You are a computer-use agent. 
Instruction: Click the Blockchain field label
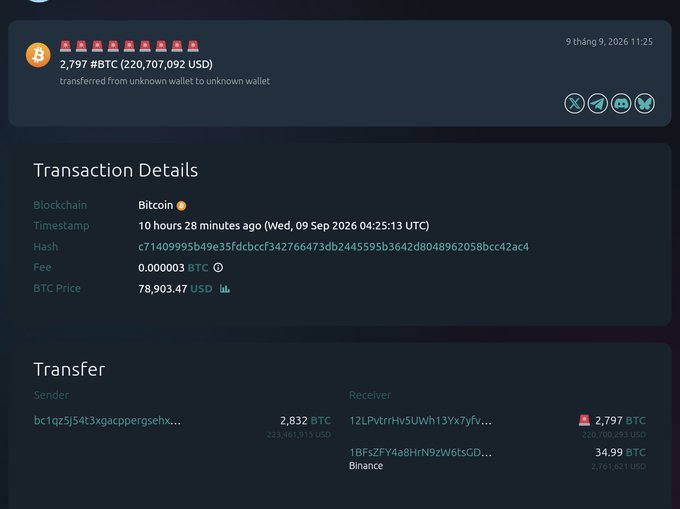click(x=60, y=205)
